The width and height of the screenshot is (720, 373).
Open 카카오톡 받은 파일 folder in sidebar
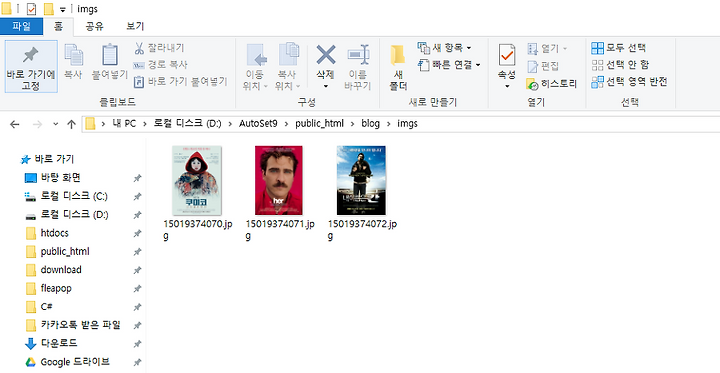pyautogui.click(x=73, y=325)
